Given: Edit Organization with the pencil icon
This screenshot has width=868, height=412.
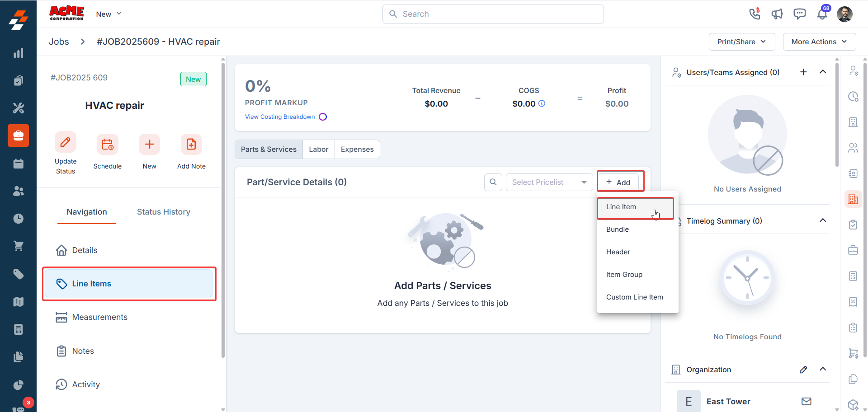Looking at the screenshot, I should [803, 370].
